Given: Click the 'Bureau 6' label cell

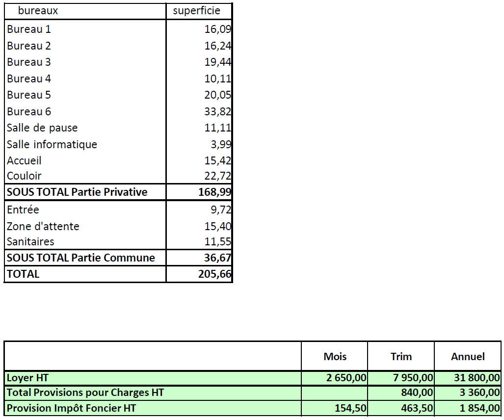Looking at the screenshot, I should (29, 112).
